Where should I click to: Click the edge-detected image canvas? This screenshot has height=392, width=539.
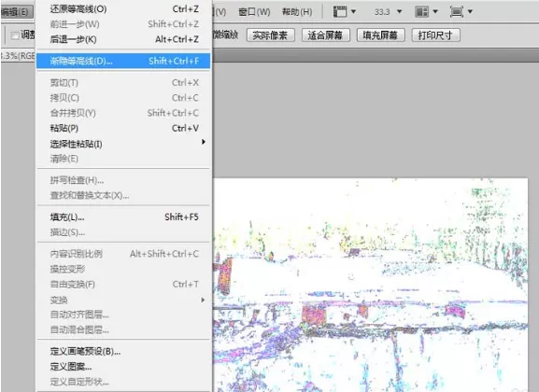click(x=371, y=285)
